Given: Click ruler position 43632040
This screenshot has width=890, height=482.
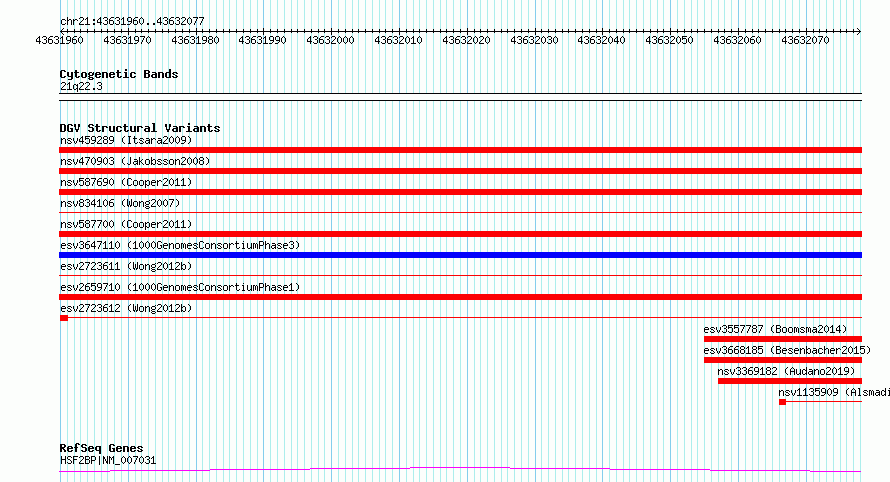Looking at the screenshot, I should tap(602, 40).
